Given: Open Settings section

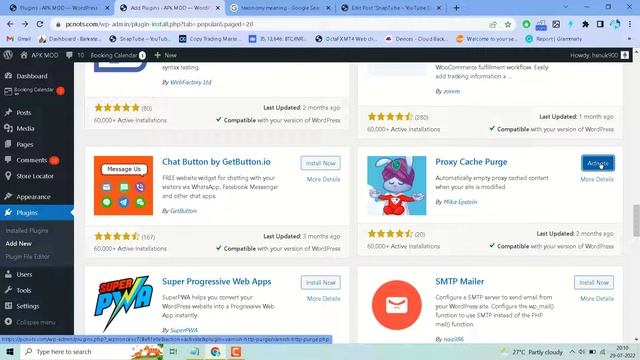Looking at the screenshot, I should pyautogui.click(x=27, y=306).
